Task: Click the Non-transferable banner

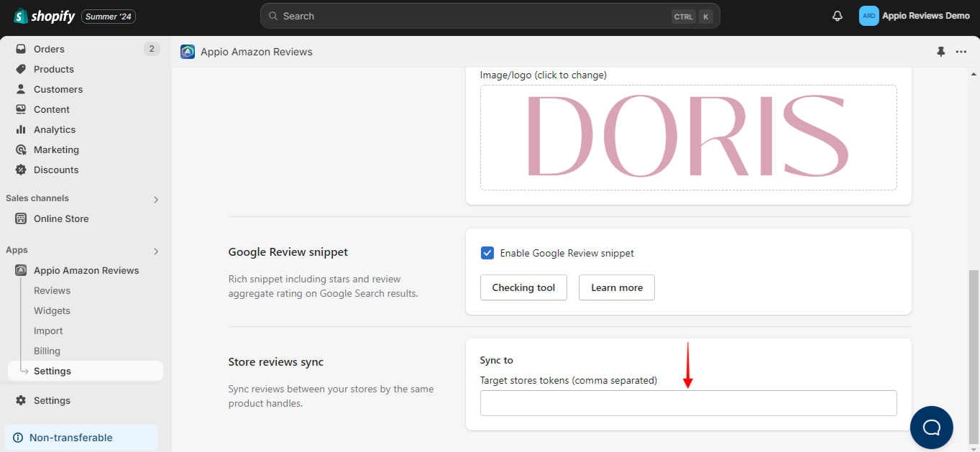Action: pyautogui.click(x=81, y=438)
